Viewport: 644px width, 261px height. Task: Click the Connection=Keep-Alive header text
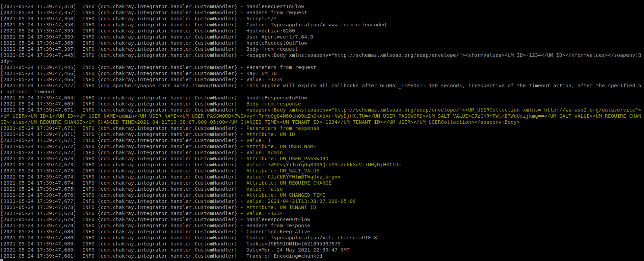[x=278, y=232]
